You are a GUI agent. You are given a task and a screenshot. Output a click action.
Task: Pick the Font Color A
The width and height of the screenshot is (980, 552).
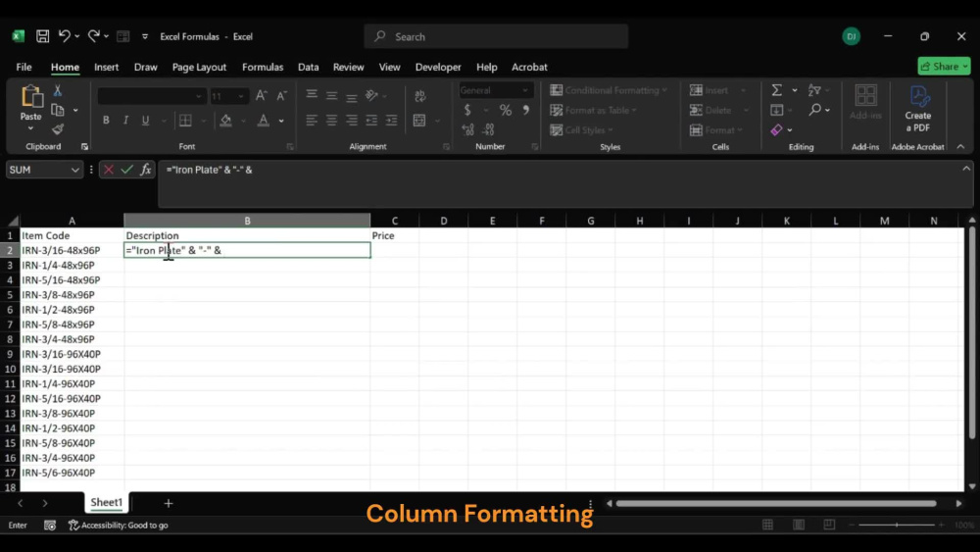(263, 120)
